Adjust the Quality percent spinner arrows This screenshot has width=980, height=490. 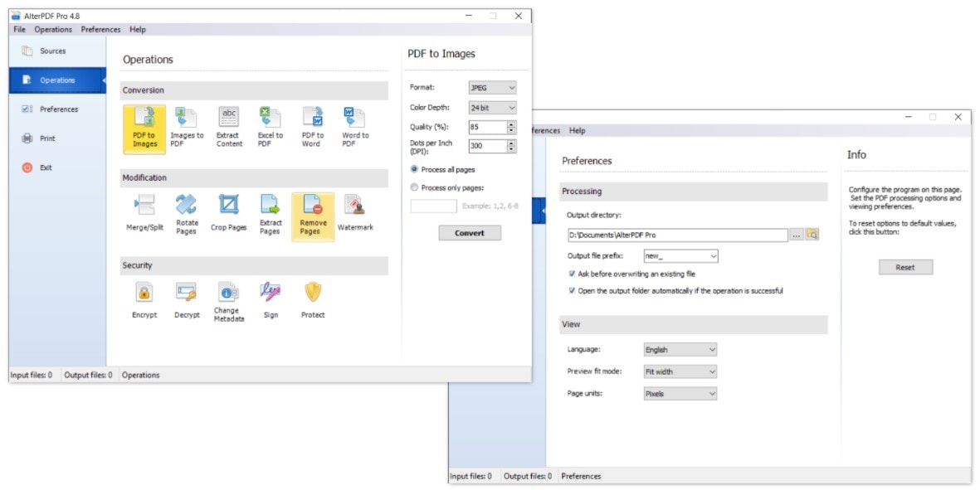coord(511,128)
